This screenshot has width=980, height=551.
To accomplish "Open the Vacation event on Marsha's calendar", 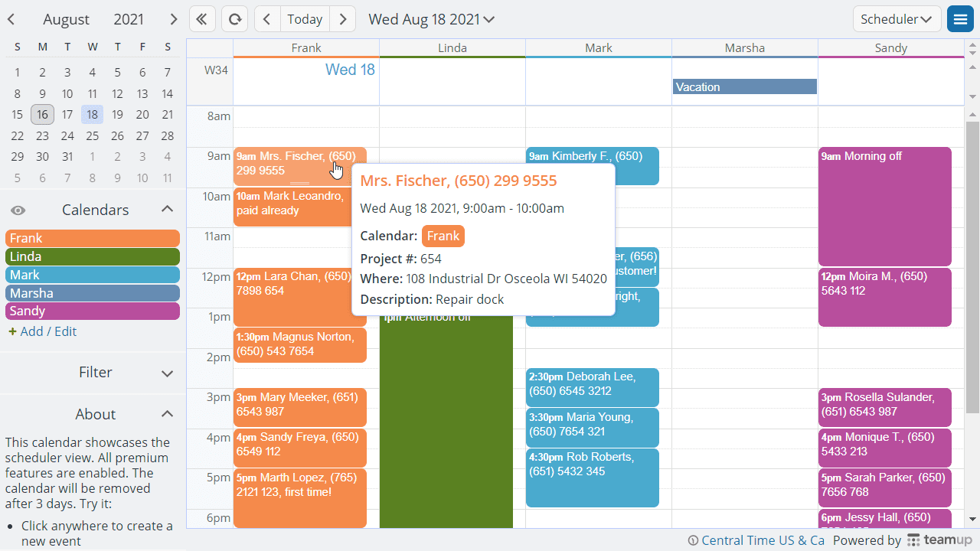I will (x=744, y=86).
